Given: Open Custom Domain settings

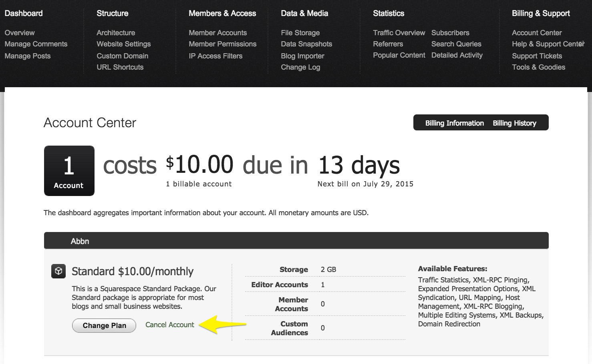Looking at the screenshot, I should pyautogui.click(x=122, y=56).
